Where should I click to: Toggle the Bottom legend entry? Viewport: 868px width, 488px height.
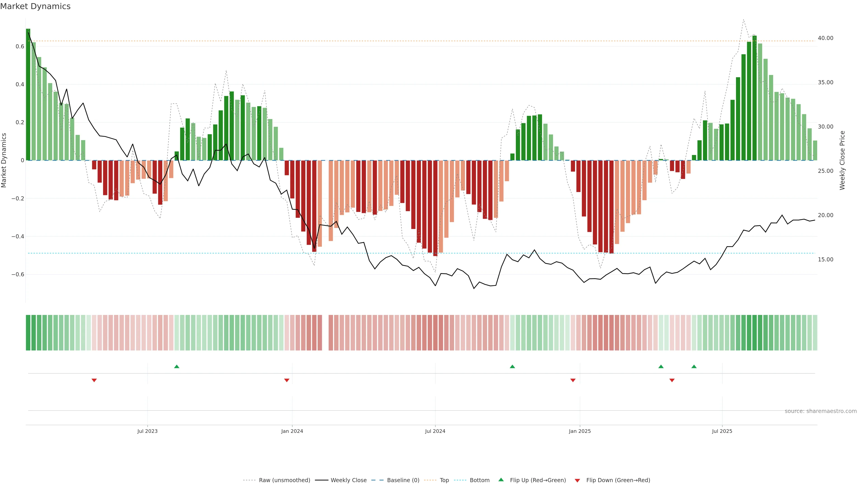point(479,480)
